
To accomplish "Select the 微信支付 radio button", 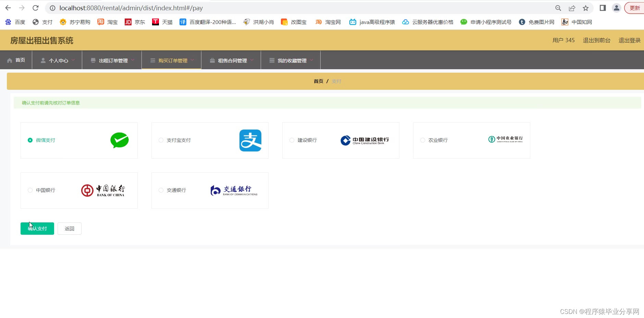I will point(30,140).
